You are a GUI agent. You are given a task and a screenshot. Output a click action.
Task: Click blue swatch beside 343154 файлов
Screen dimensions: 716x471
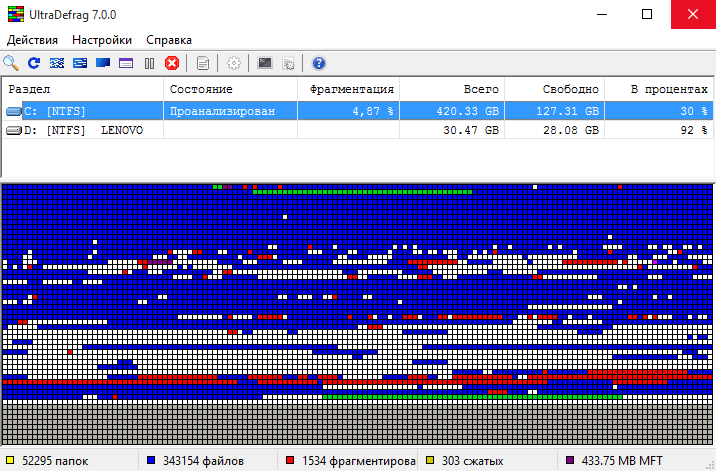[151, 460]
